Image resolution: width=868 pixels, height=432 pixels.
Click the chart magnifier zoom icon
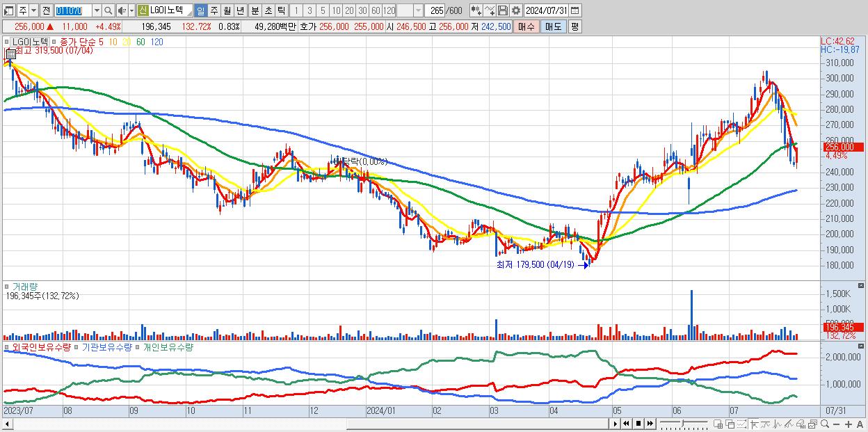pos(825,424)
